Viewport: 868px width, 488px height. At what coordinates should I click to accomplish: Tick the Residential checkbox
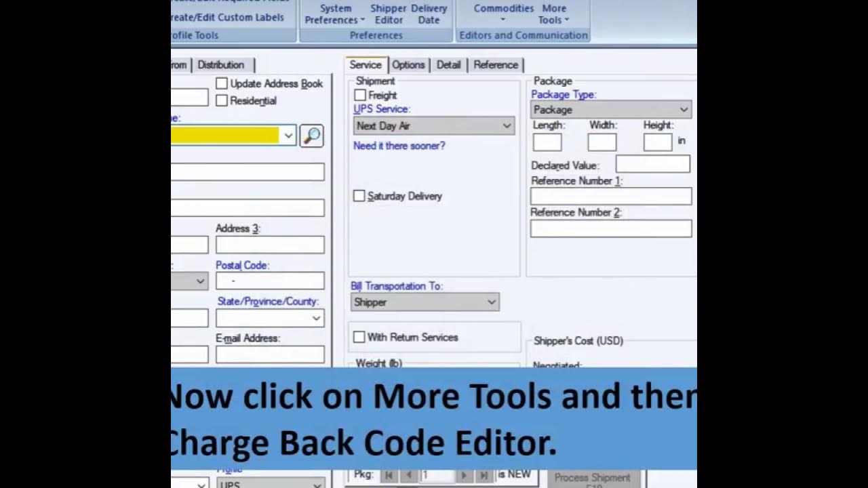pos(222,100)
